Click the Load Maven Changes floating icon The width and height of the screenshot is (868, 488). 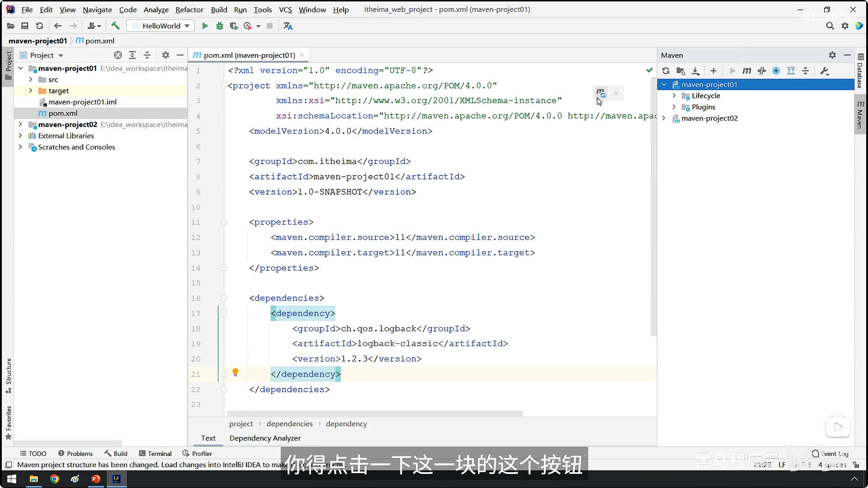(600, 93)
